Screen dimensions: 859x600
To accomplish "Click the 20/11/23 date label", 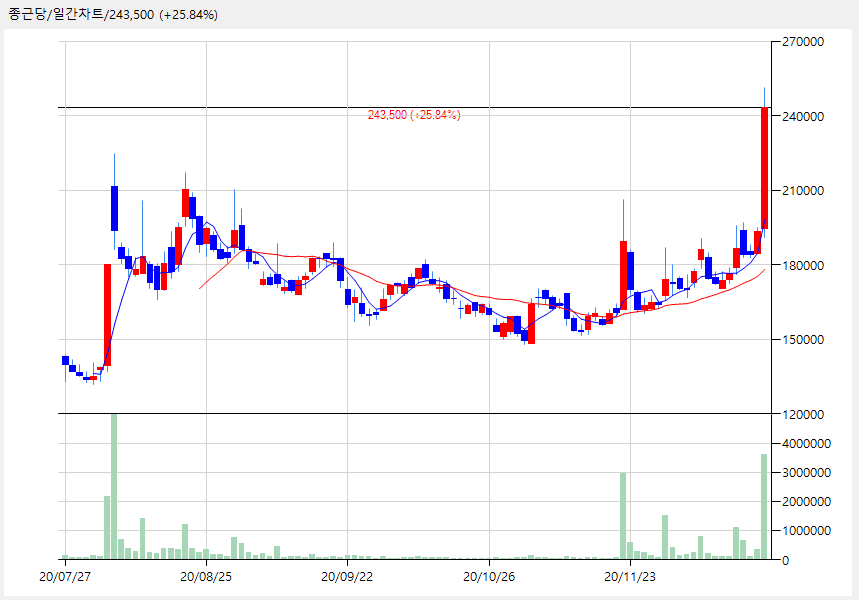I will point(630,577).
